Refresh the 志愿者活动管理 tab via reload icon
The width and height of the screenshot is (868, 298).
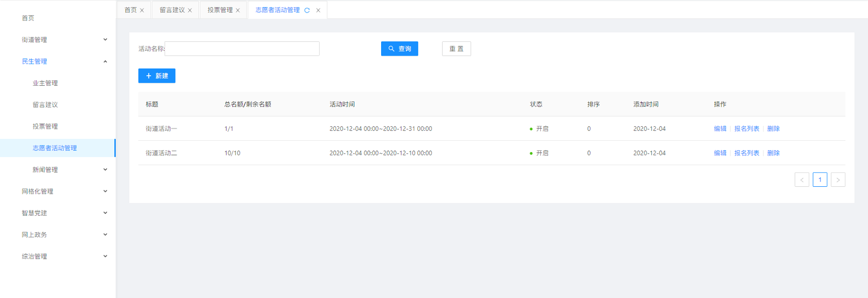pyautogui.click(x=307, y=10)
